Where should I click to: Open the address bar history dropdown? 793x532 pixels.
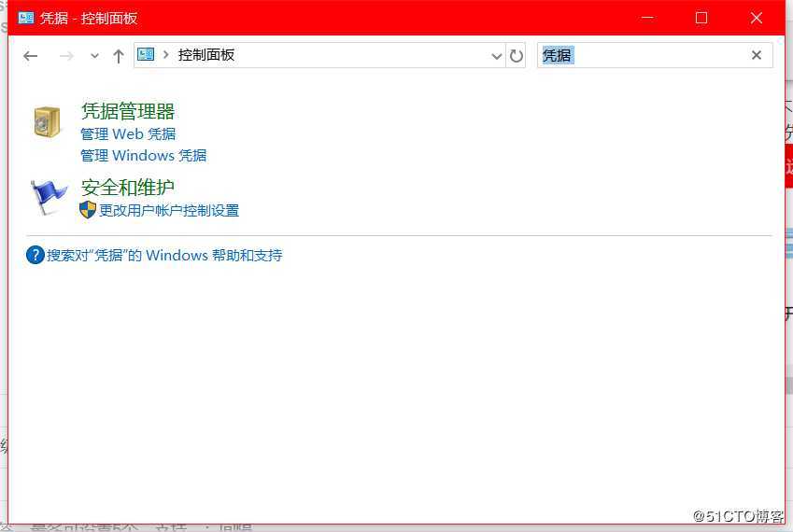(x=497, y=56)
